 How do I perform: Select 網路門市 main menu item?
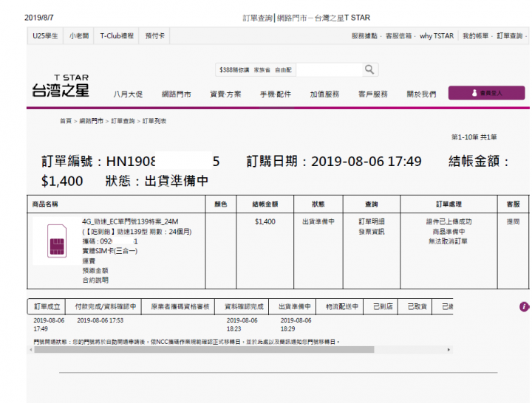click(x=176, y=94)
